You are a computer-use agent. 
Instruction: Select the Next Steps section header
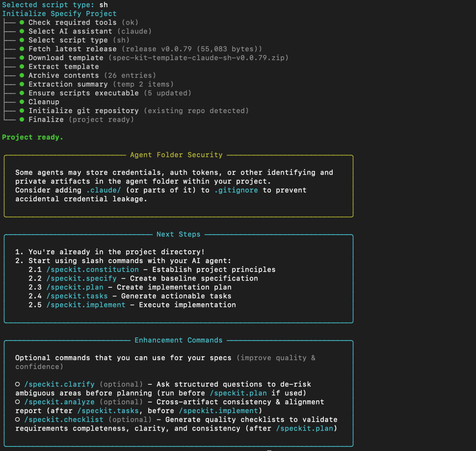coord(178,234)
